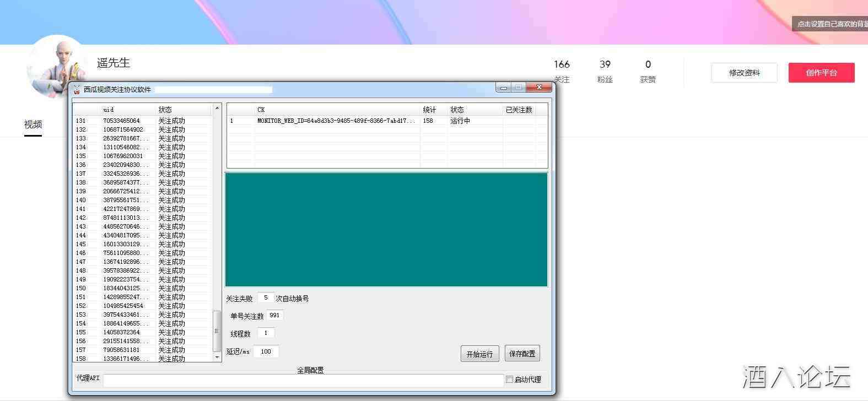Select row 150 in the uid list
868x401 pixels.
(142, 288)
